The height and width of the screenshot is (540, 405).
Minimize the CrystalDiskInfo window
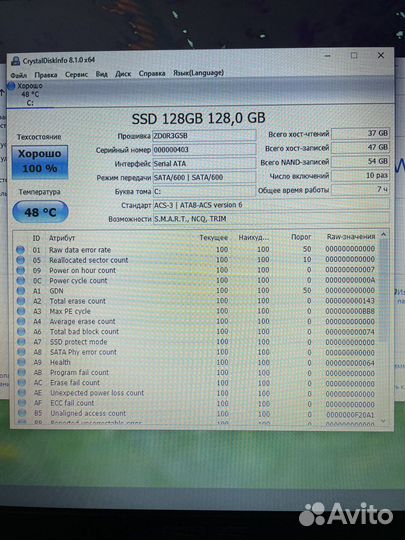click(328, 56)
